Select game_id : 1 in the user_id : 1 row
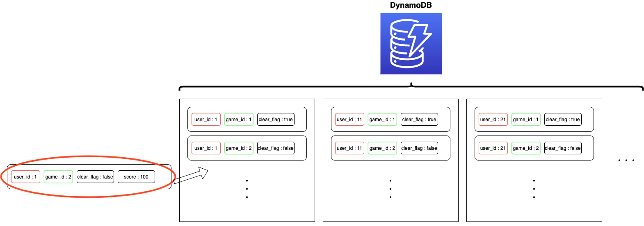Screen dimensions: 644x226 [x=239, y=120]
